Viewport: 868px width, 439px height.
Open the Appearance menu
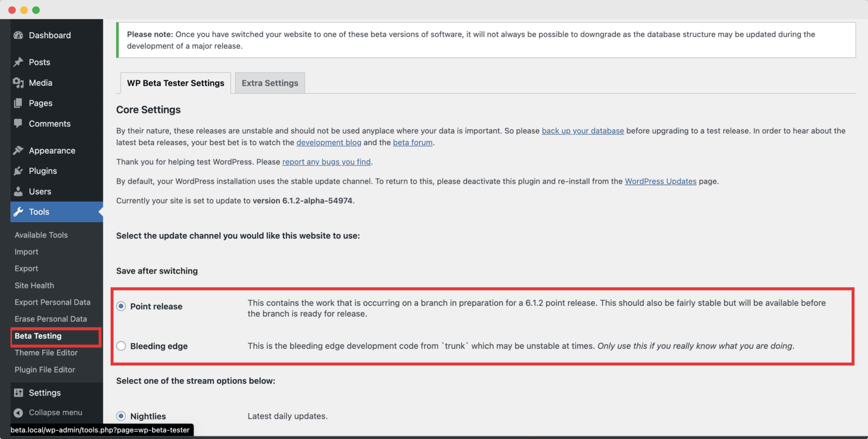[52, 151]
